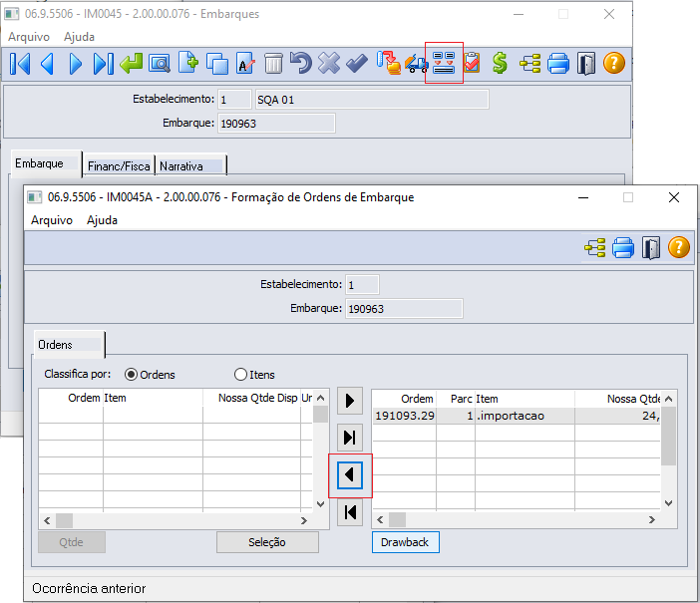
Task: Click Nossa Qtde Disp column header
Action: coord(252,398)
